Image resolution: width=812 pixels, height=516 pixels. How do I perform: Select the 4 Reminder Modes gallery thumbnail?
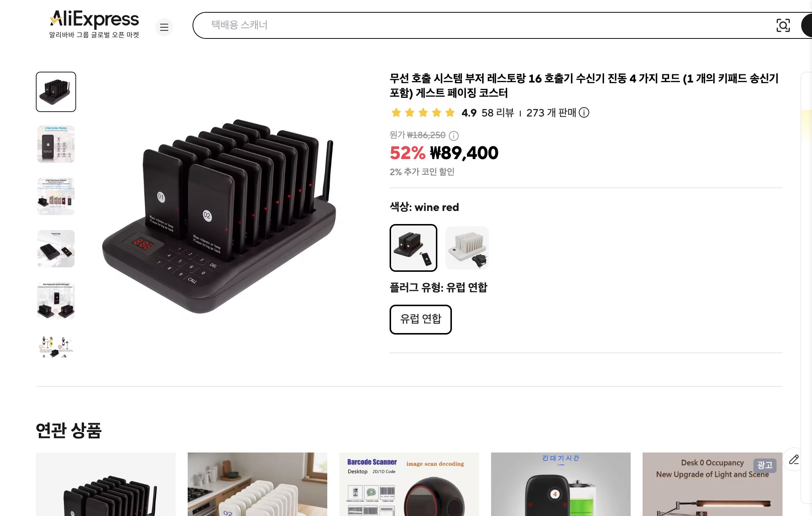click(55, 144)
